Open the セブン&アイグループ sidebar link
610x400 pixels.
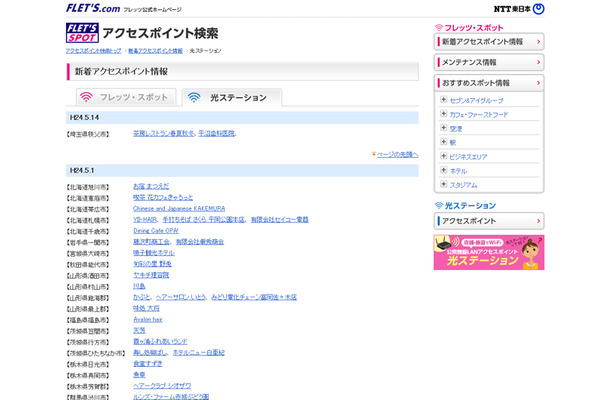(x=476, y=100)
